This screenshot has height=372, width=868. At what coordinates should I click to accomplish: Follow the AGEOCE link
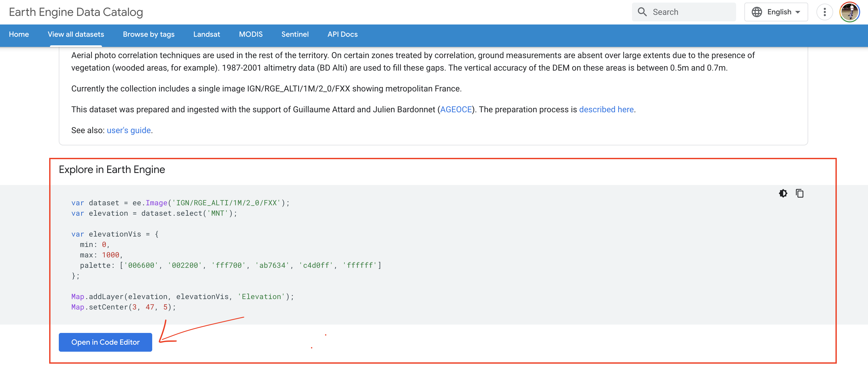pyautogui.click(x=456, y=110)
